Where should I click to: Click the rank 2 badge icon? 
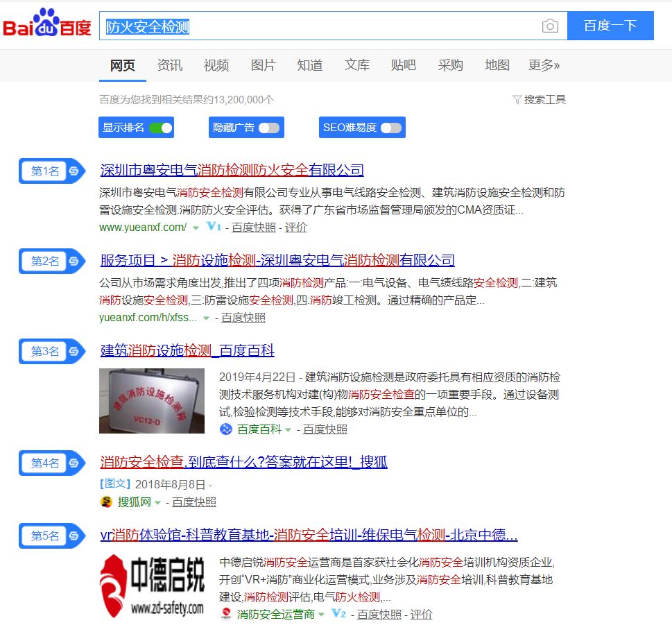pos(74,261)
